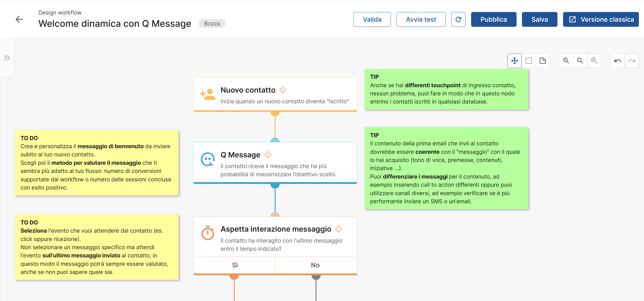Screen dimensions: 644x301
Task: Zoom in on the canvas
Action: (566, 61)
